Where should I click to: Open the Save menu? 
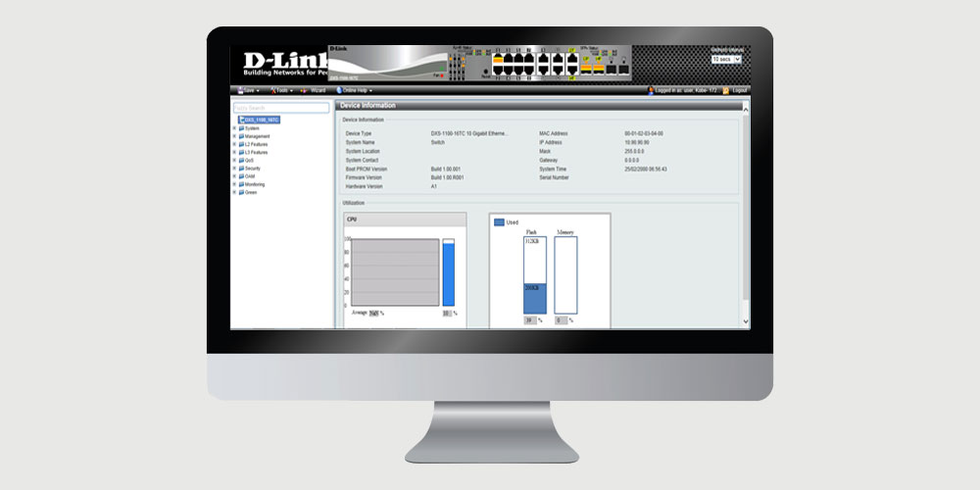(245, 90)
